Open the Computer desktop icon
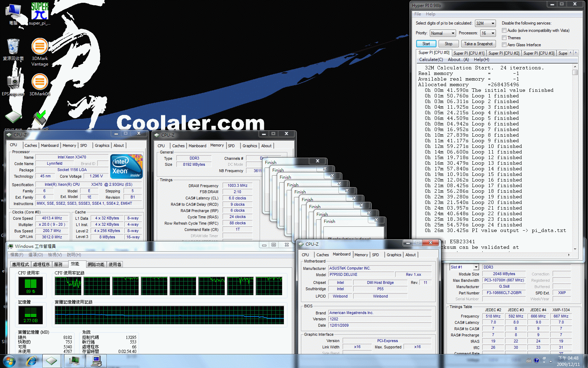The height and width of the screenshot is (368, 588). pos(13,14)
